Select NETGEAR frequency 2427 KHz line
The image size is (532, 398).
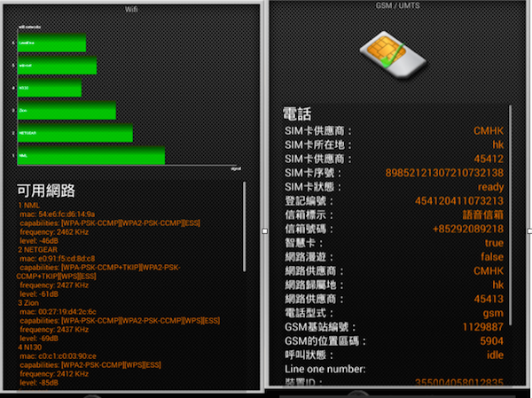coord(54,285)
